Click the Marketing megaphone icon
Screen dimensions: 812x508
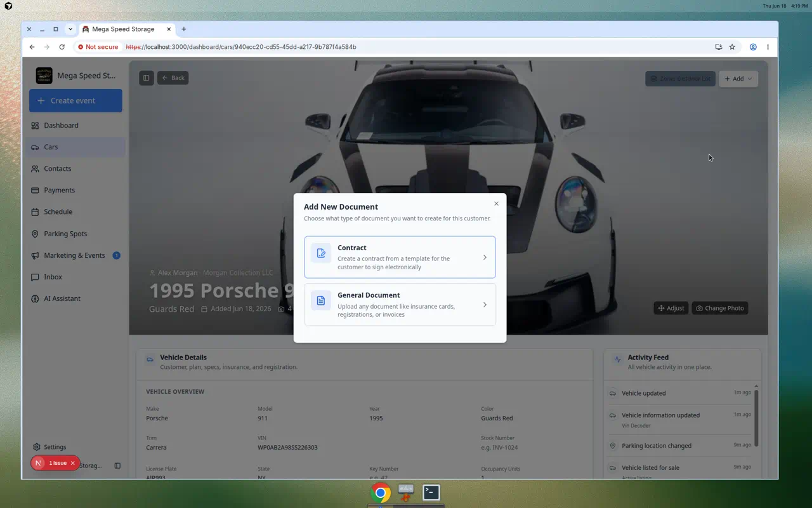35,255
